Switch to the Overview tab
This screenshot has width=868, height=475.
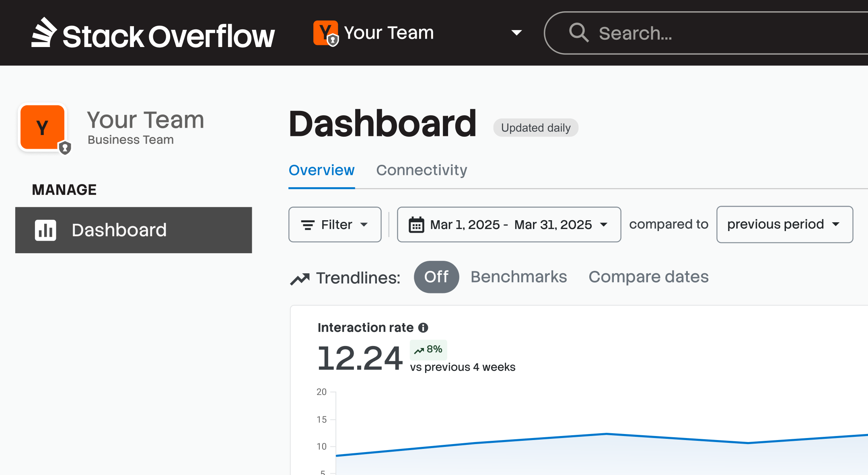(x=321, y=170)
